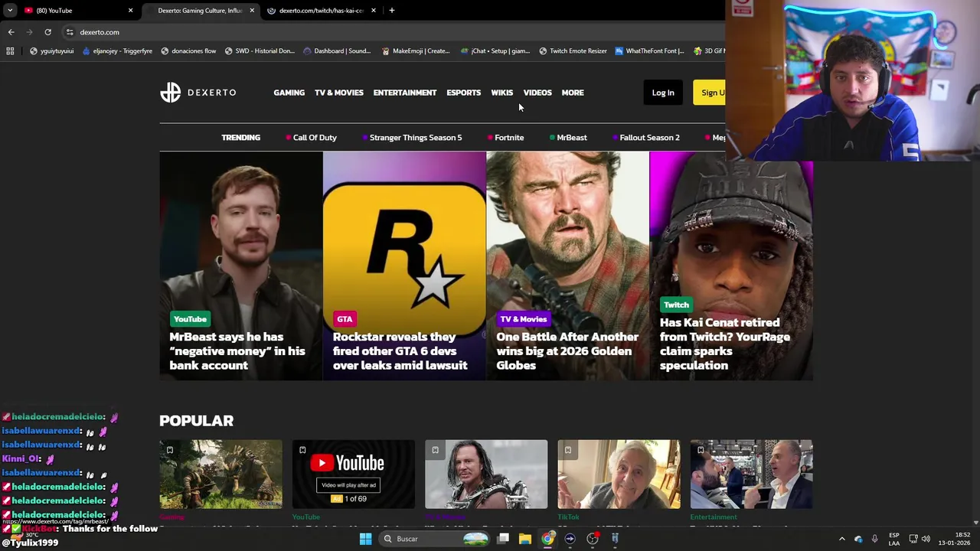Add a new browser tab
This screenshot has width=980, height=551.
392,11
